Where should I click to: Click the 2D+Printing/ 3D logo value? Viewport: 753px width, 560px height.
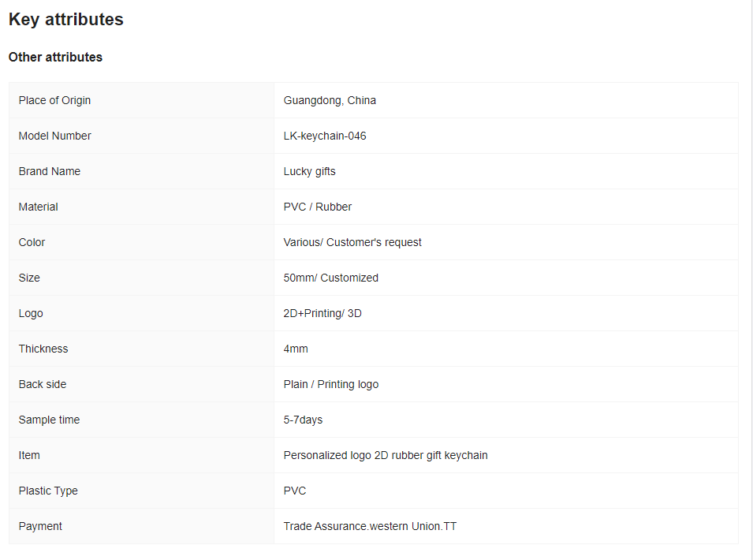coord(322,314)
